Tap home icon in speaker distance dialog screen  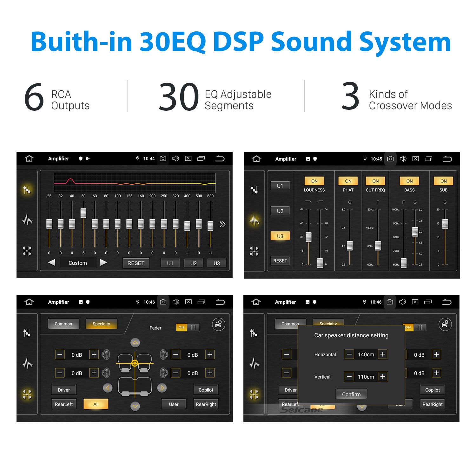256,302
